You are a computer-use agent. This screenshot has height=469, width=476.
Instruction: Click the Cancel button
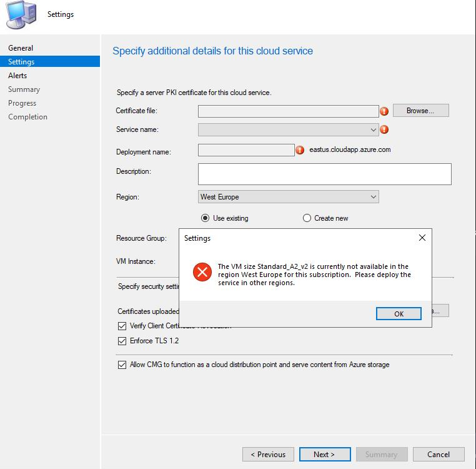pyautogui.click(x=439, y=455)
